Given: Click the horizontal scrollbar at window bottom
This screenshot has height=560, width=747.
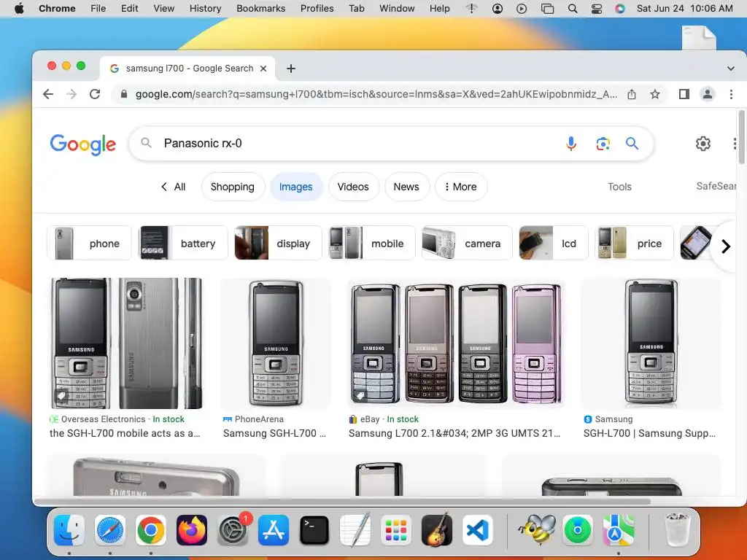Looking at the screenshot, I should coord(341,502).
